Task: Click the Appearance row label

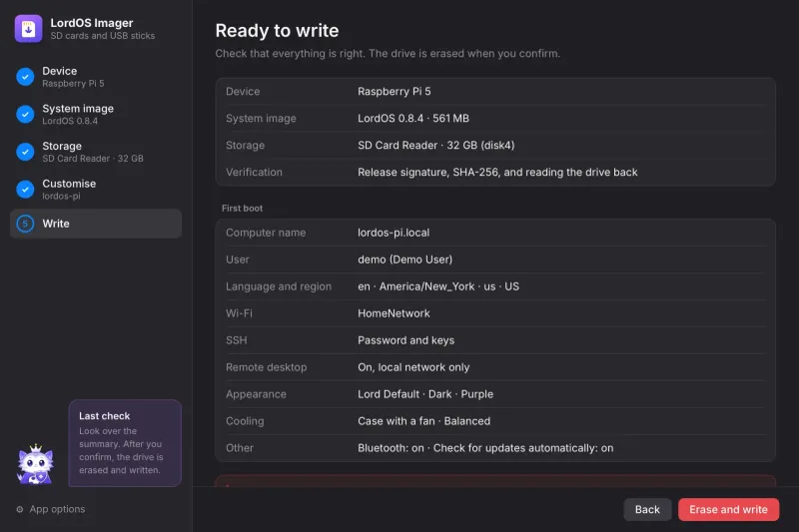Action: coord(256,394)
